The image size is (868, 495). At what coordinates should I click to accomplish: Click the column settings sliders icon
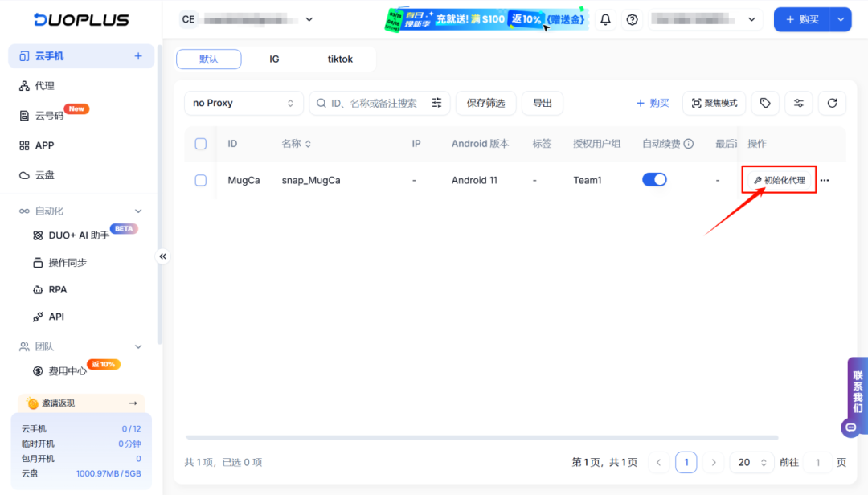(798, 103)
